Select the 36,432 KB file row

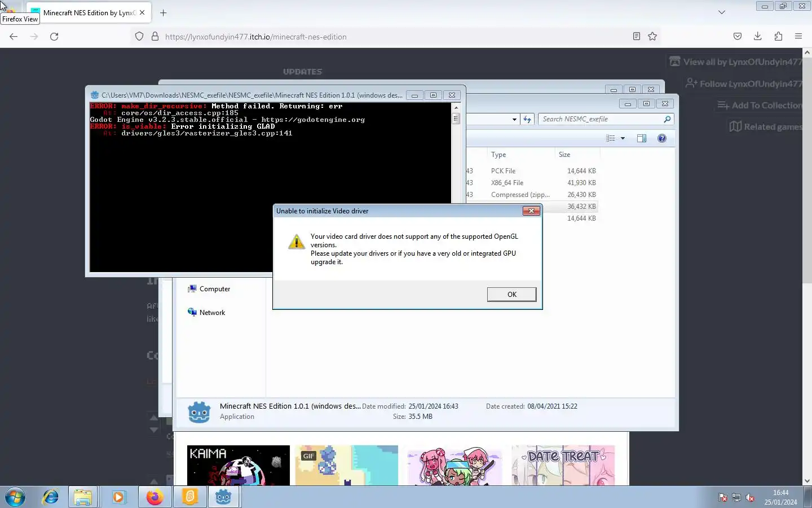[570, 206]
